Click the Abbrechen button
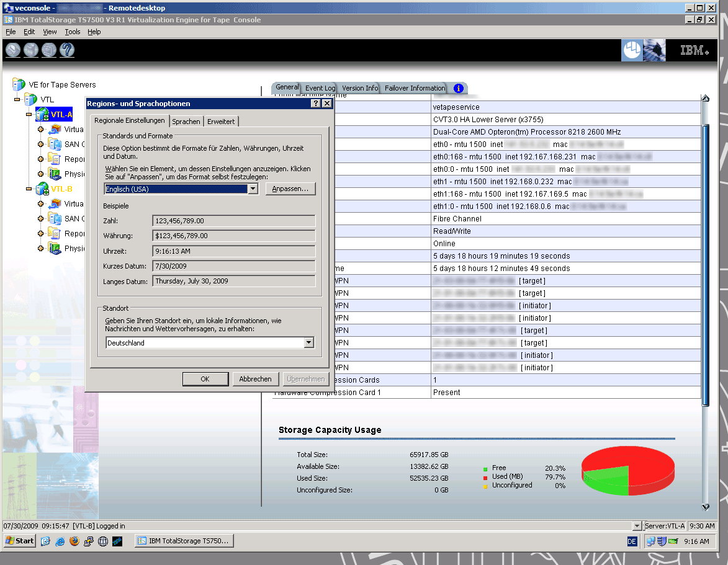The height and width of the screenshot is (565, 728). click(x=256, y=378)
